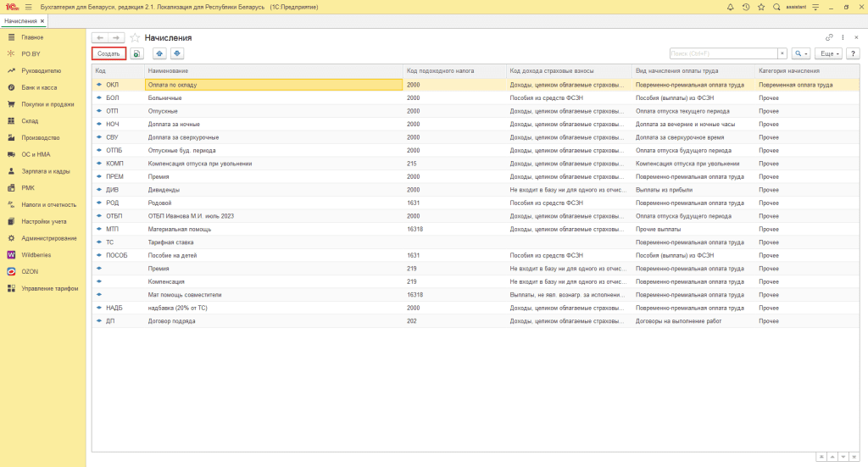The image size is (868, 467).
Task: Click the get-link icon for Начисления
Action: [829, 38]
